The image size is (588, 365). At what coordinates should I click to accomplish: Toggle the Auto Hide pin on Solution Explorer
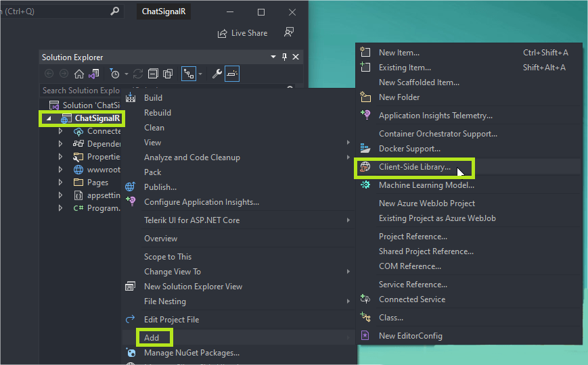click(285, 57)
